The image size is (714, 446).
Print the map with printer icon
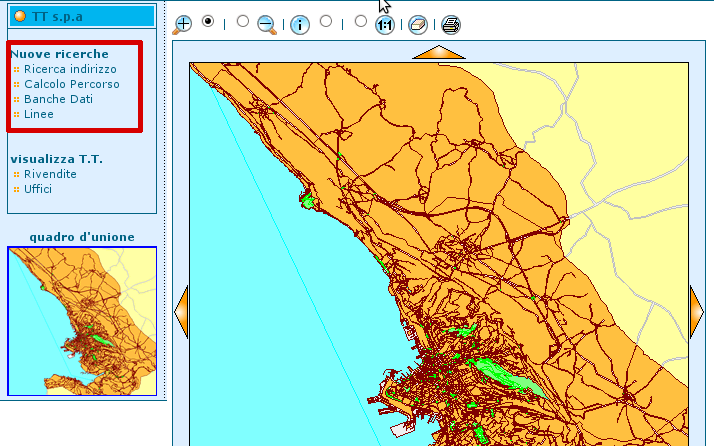[x=451, y=24]
